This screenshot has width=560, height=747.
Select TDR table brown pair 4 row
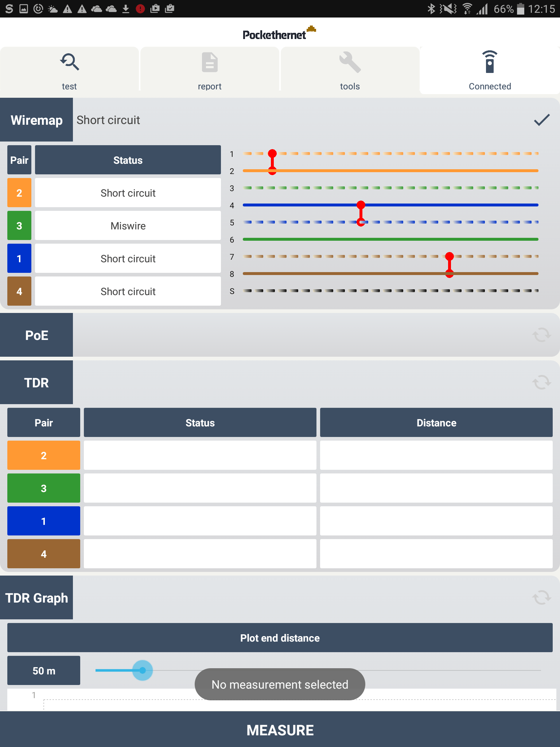[44, 554]
